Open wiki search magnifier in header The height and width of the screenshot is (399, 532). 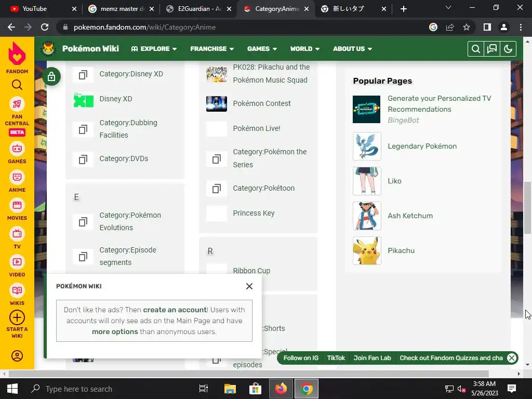[476, 49]
